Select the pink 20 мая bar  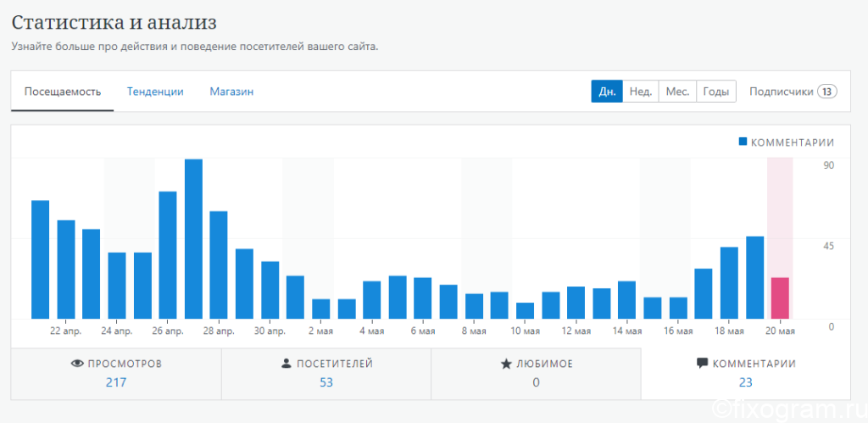coord(780,298)
